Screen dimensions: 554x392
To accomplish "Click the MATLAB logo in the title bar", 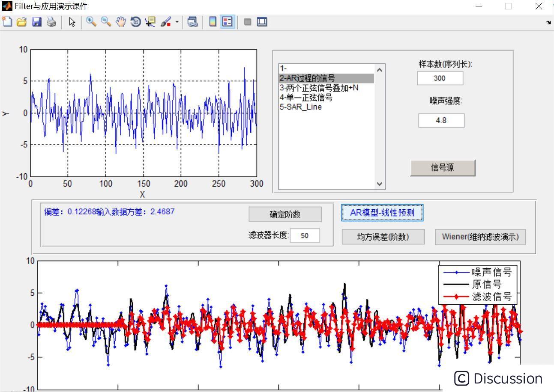I will [x=6, y=6].
